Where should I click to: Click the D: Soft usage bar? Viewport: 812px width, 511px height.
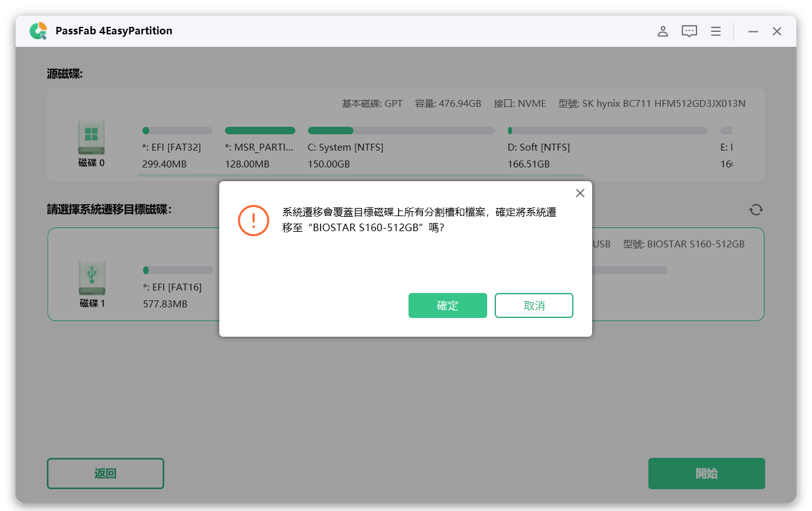coord(607,131)
